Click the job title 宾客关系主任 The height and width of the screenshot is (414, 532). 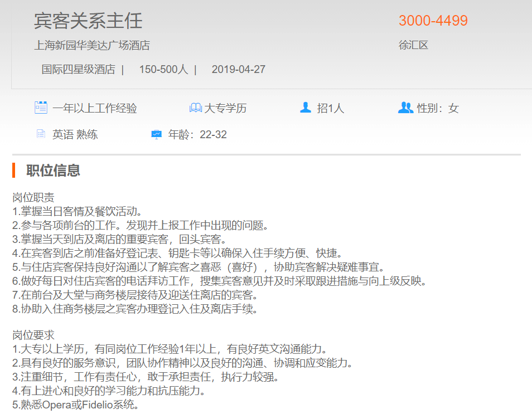pos(88,21)
